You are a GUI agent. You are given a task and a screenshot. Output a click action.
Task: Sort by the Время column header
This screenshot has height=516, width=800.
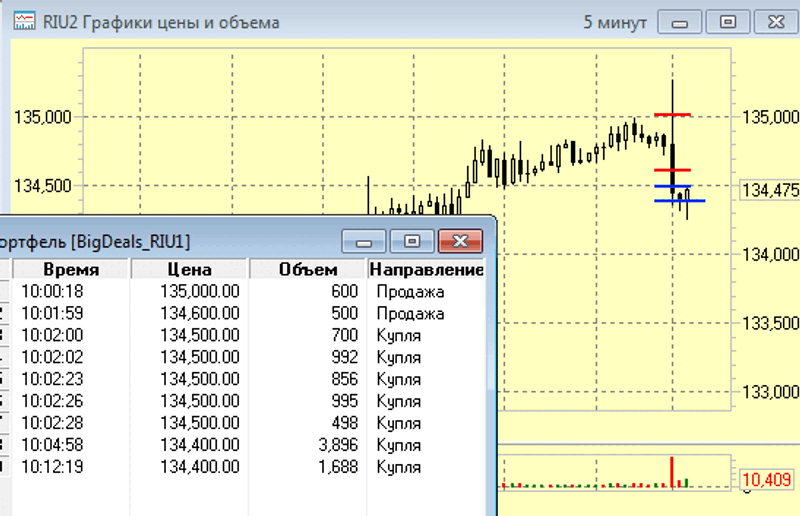tap(71, 269)
